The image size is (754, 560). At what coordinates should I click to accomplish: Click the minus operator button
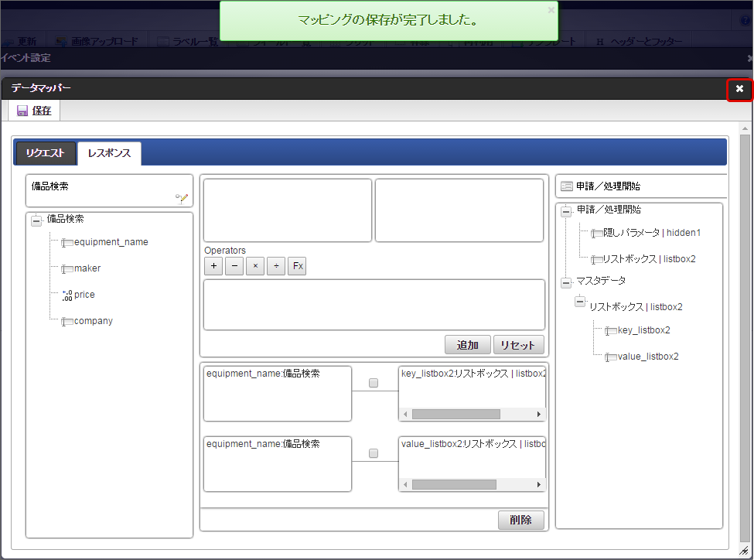(234, 265)
